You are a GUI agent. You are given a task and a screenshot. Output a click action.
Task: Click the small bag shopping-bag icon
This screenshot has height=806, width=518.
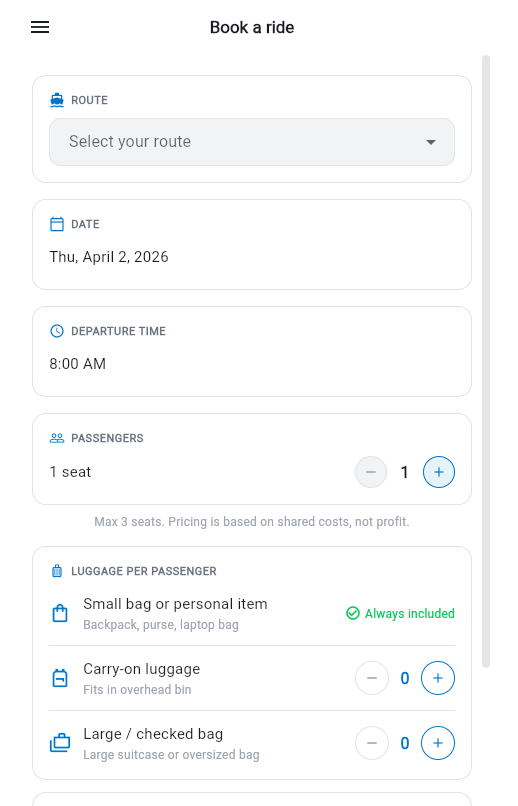60,613
